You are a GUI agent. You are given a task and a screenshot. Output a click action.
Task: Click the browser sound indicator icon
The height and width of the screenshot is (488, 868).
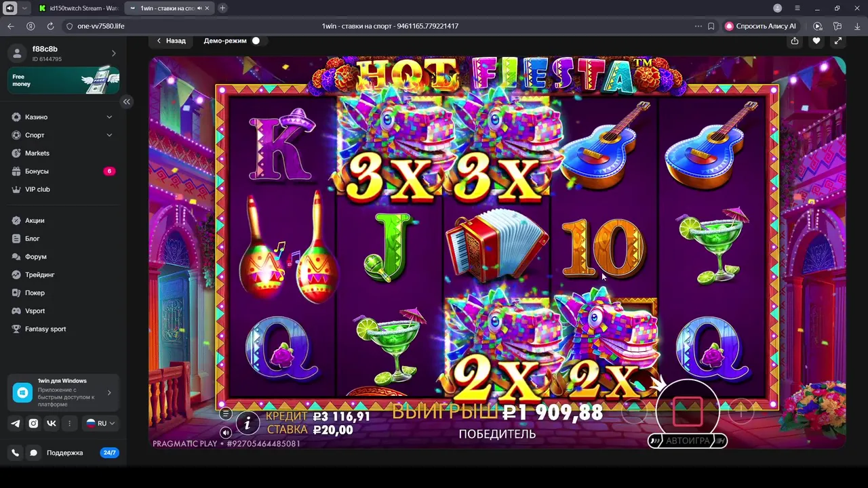coord(9,8)
